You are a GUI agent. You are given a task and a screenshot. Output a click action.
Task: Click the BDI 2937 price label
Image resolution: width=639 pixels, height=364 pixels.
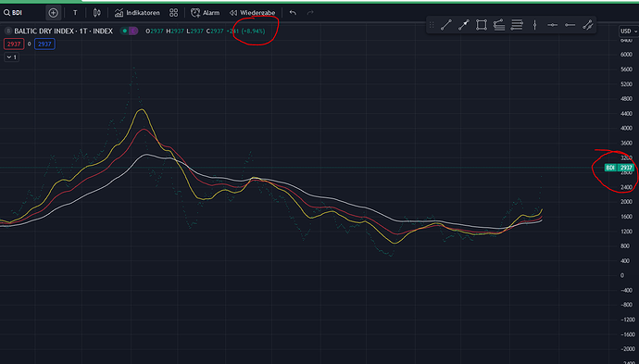[x=619, y=168]
